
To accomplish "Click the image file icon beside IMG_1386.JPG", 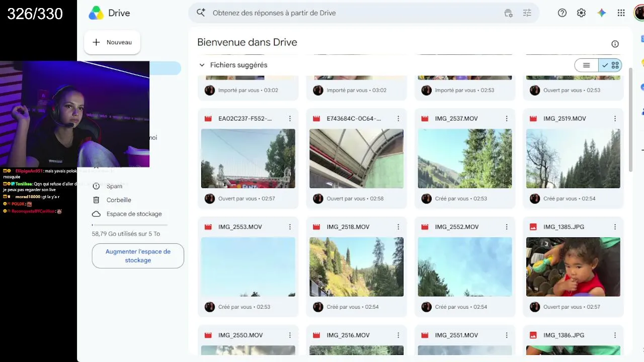I will [x=533, y=335].
